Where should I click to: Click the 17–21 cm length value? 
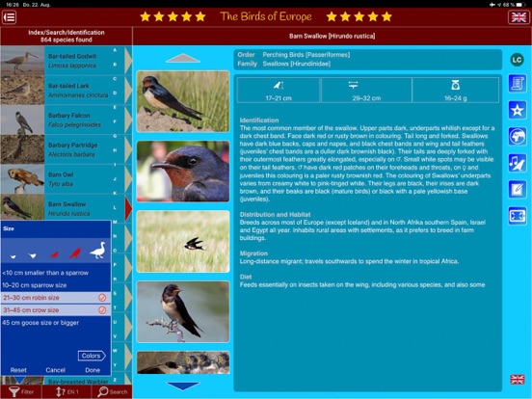click(279, 98)
